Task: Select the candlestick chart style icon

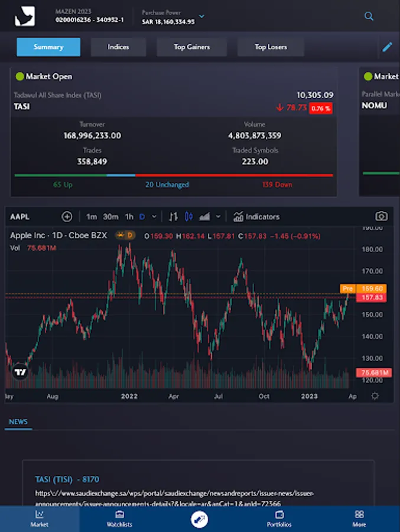Action: coord(188,216)
